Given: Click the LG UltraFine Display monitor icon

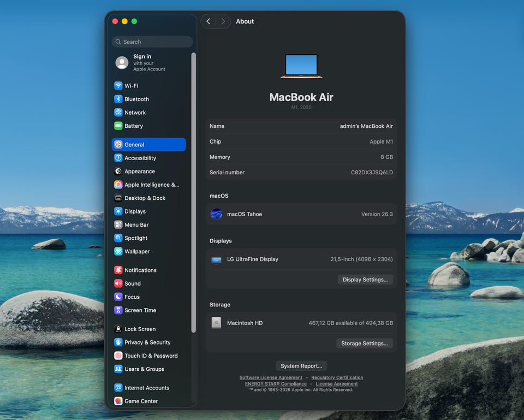Looking at the screenshot, I should click(217, 260).
